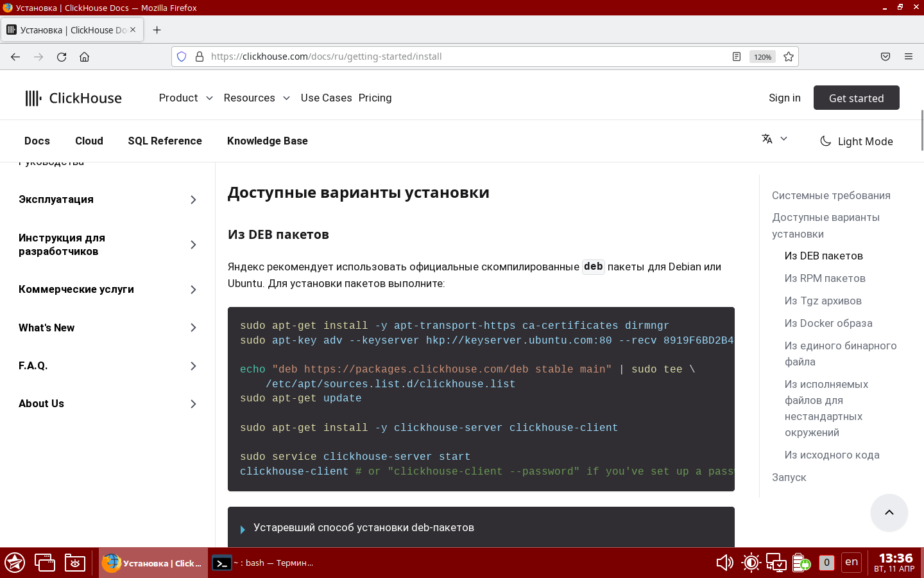The width and height of the screenshot is (924, 578).
Task: Select the Установка ClickHouse Docs tab
Action: 72,30
